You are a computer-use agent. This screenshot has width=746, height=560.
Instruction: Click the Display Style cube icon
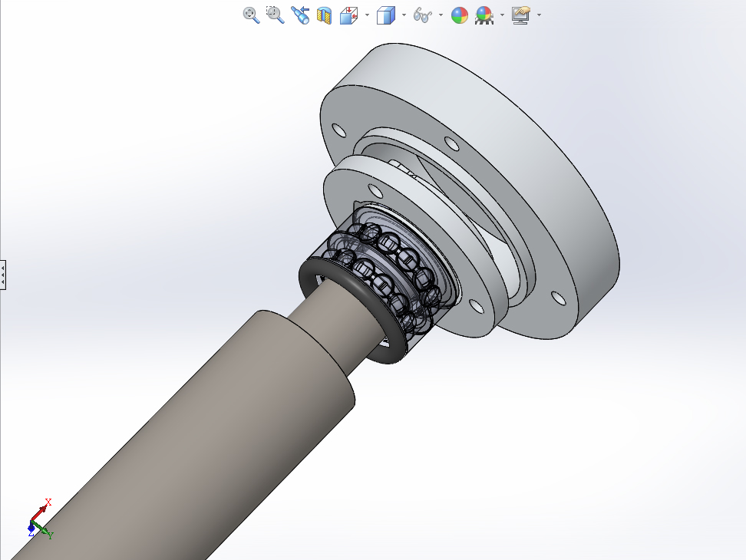(385, 15)
